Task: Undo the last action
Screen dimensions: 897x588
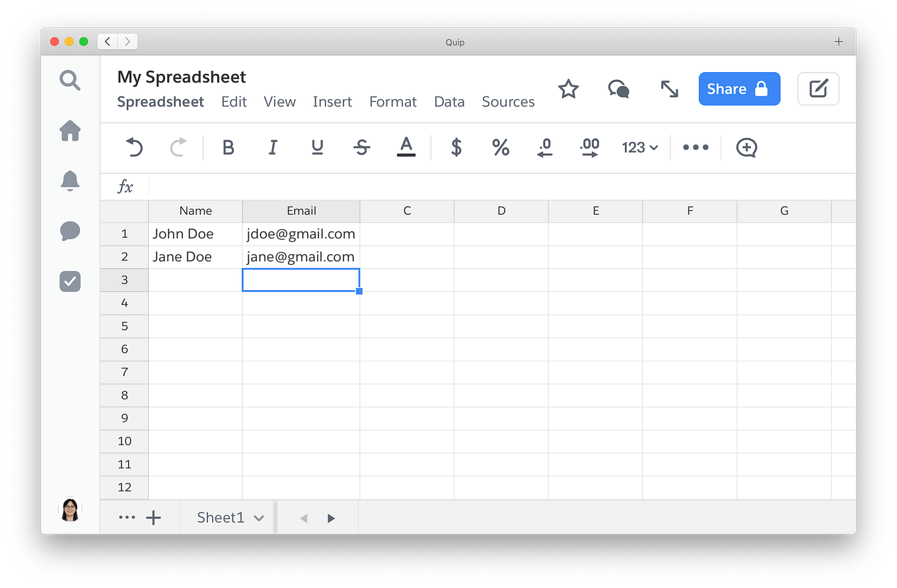Action: pyautogui.click(x=134, y=147)
